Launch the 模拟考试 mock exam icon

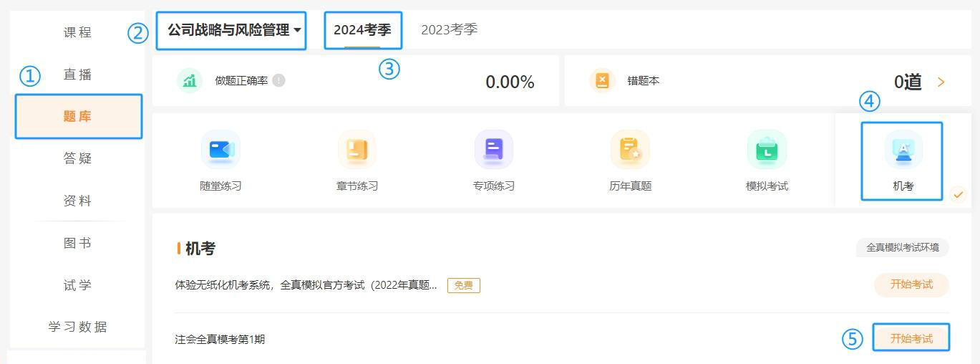pyautogui.click(x=767, y=150)
